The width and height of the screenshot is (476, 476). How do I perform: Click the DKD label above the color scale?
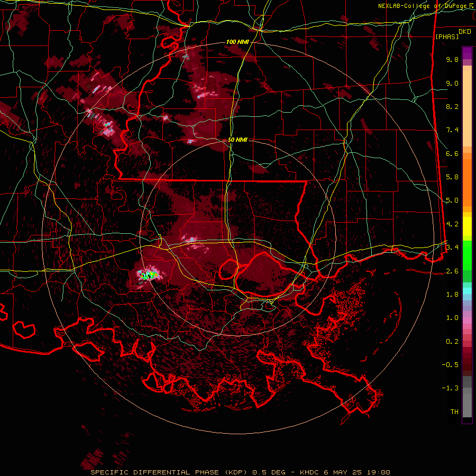point(465,32)
